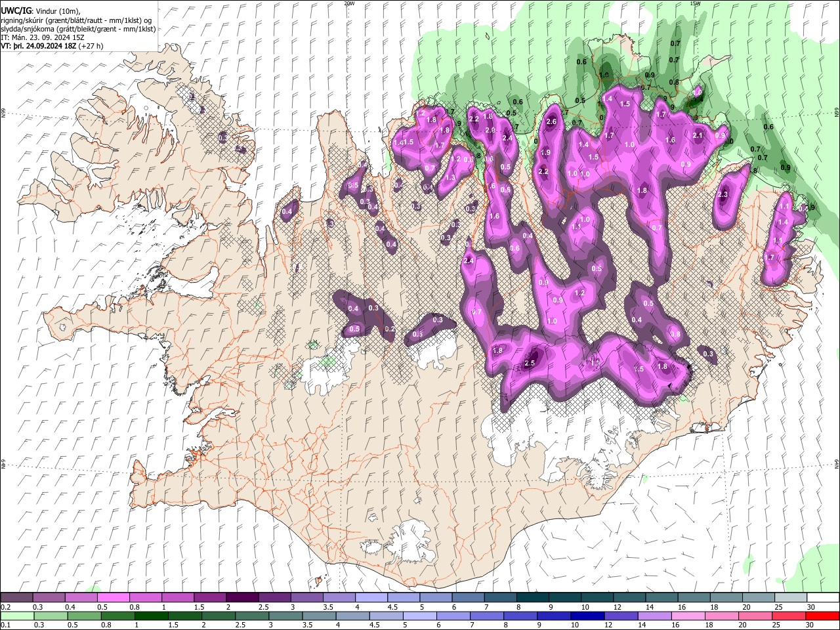Click the 2.1 snowfall value on the map

[x=698, y=136]
